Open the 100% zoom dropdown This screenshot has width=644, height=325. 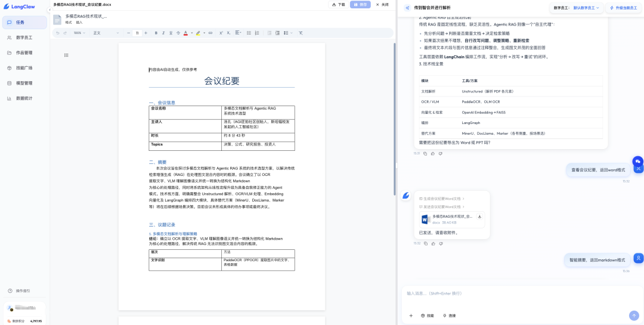click(x=79, y=33)
